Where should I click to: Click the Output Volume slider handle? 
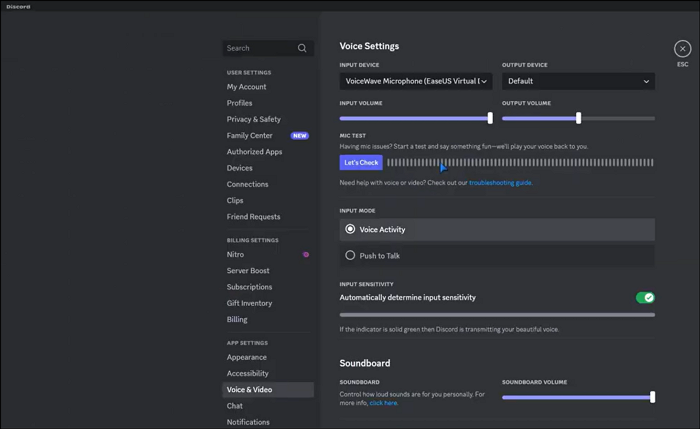578,118
